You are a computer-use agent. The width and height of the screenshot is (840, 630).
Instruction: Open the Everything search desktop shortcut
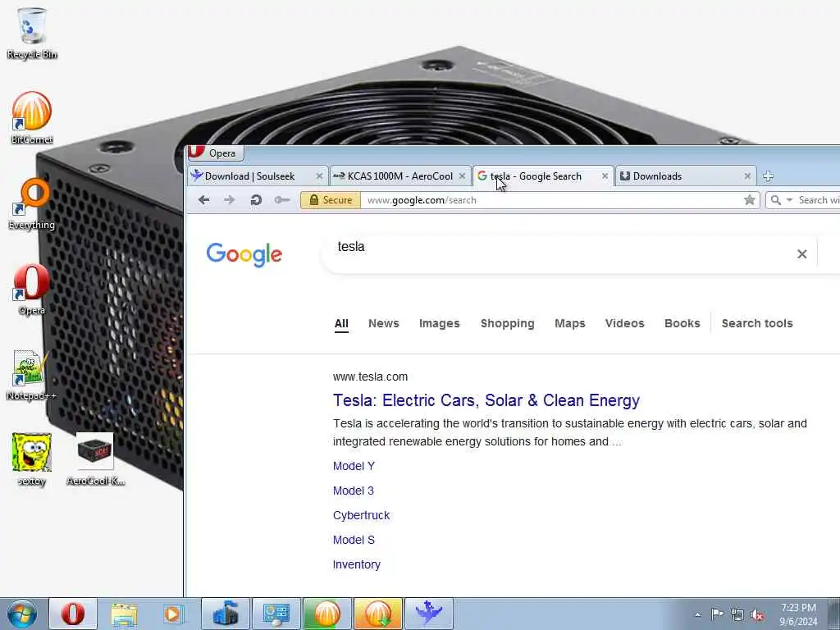pos(32,203)
